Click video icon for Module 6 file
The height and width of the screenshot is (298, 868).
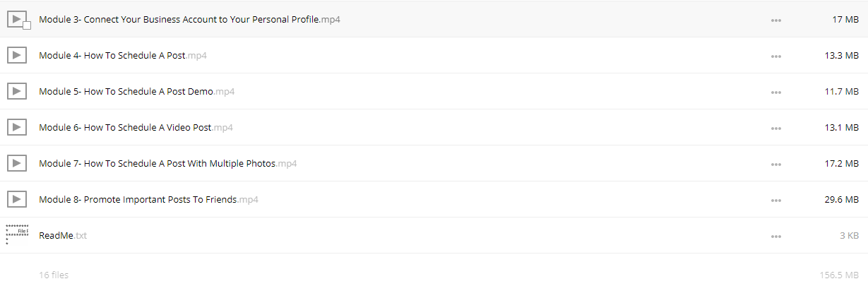pos(17,127)
